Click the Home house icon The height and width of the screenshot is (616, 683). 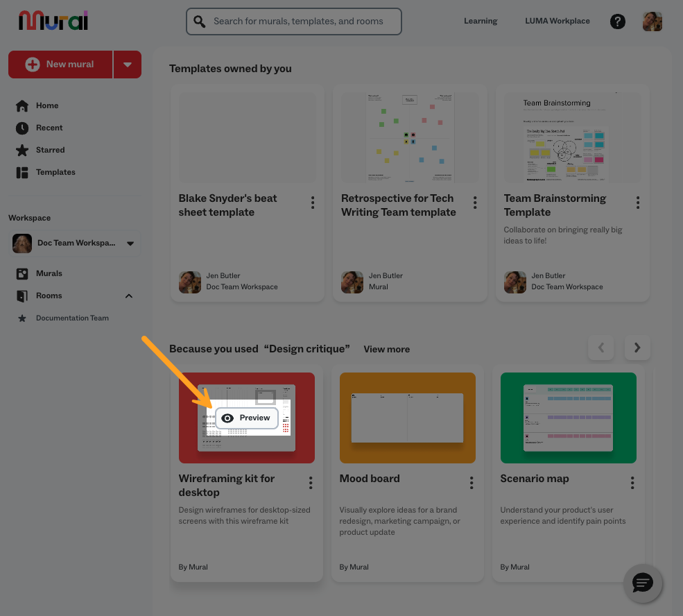click(22, 106)
